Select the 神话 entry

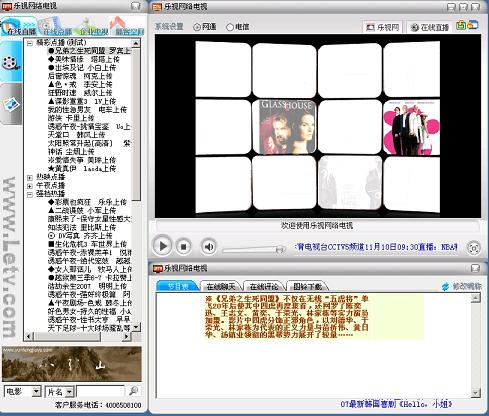click(71, 152)
